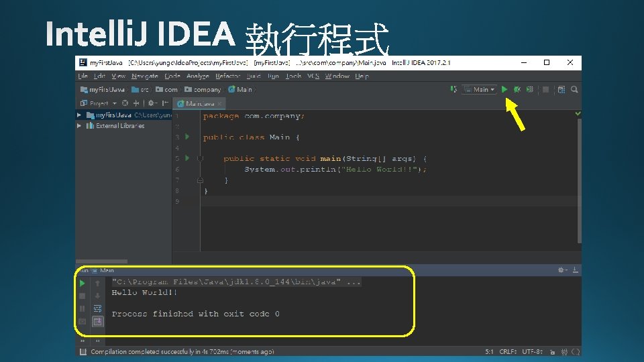Collapse all in the Project panel toolbar

point(136,103)
